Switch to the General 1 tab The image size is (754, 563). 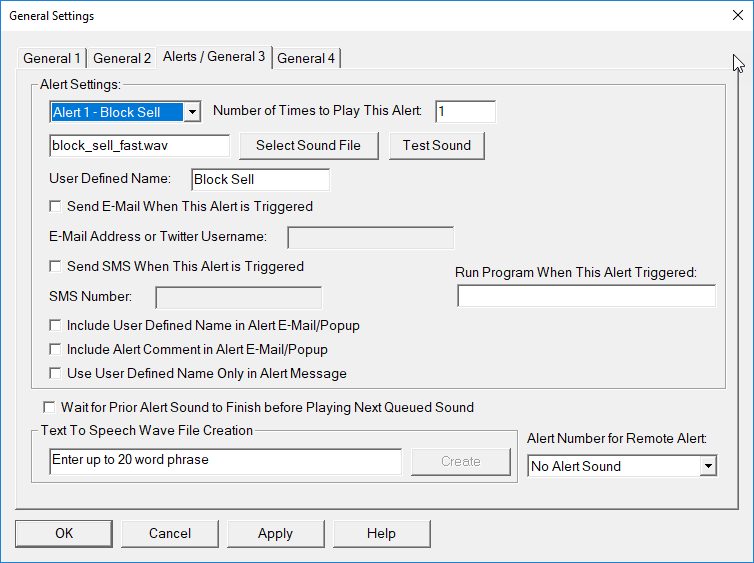52,58
